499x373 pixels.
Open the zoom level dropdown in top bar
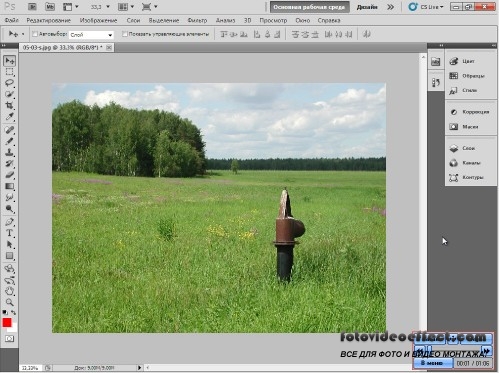click(x=100, y=7)
